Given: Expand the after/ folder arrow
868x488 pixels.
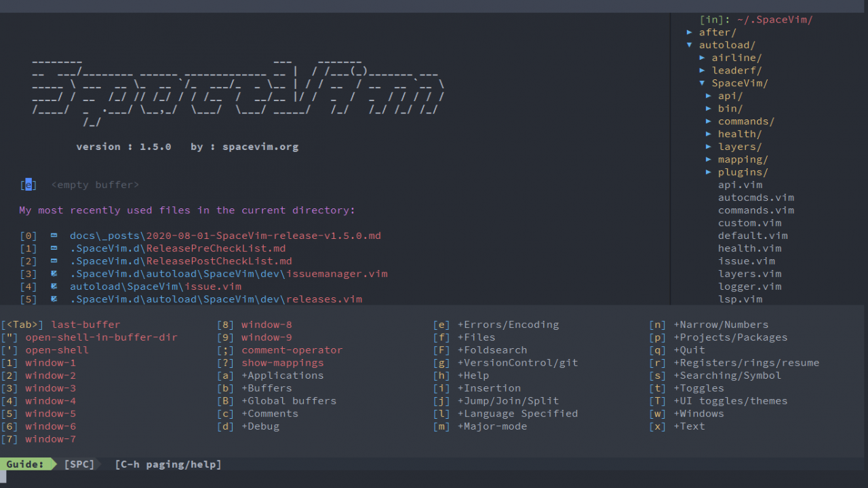Looking at the screenshot, I should (690, 32).
